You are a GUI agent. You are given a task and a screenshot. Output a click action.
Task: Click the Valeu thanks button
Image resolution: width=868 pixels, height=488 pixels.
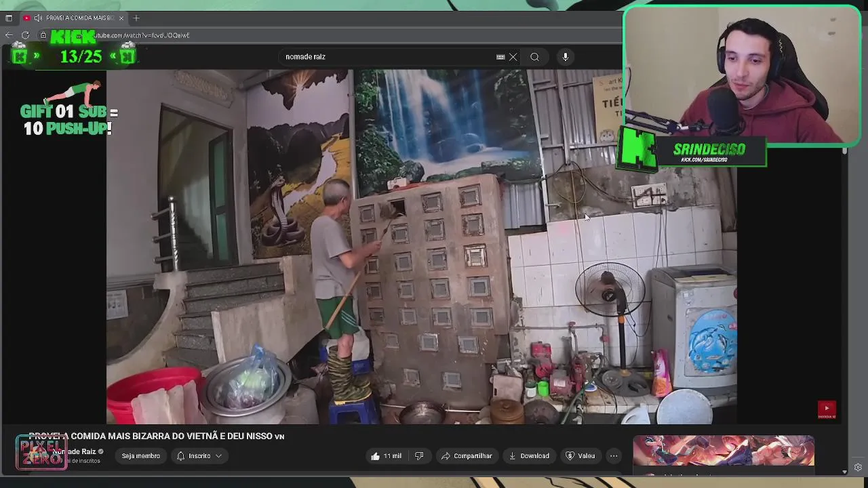[580, 456]
